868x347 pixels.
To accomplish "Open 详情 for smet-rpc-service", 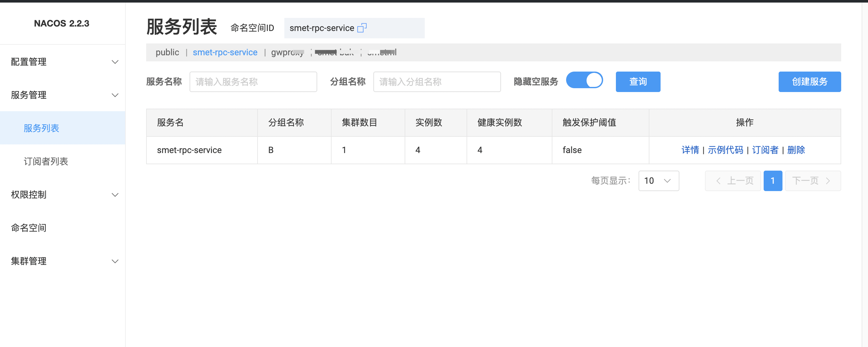I will click(690, 150).
